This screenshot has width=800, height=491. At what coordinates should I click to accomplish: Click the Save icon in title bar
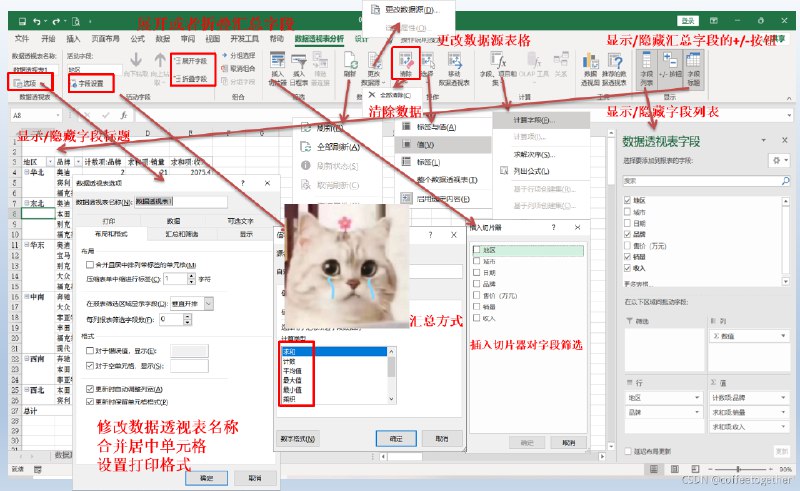(22, 21)
